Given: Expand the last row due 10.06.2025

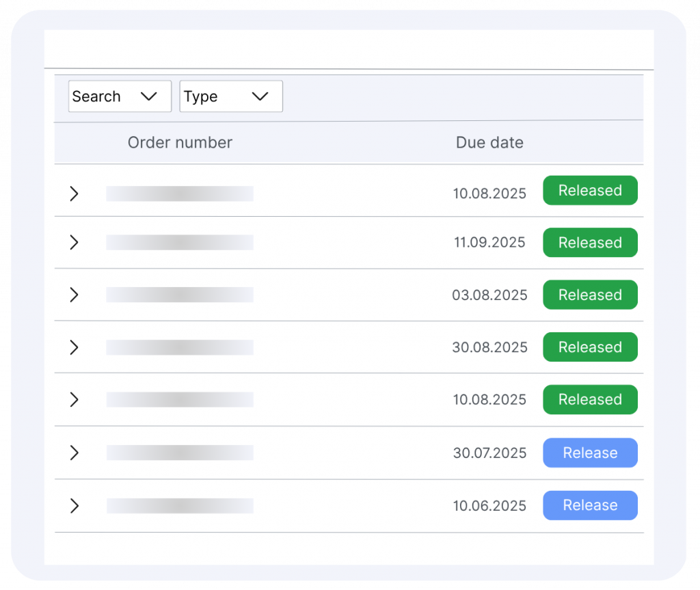Looking at the screenshot, I should (x=75, y=505).
